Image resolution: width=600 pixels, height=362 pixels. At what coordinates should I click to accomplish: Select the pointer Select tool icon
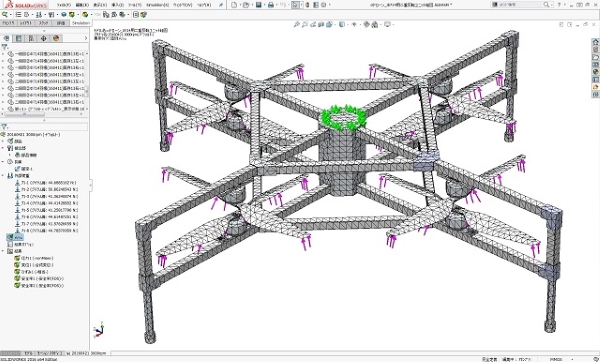pyautogui.click(x=295, y=5)
